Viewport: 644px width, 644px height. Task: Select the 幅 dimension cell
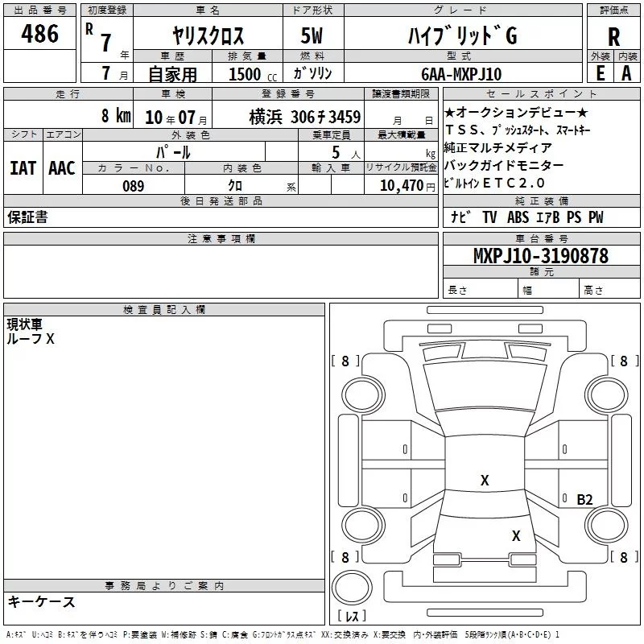tap(548, 290)
